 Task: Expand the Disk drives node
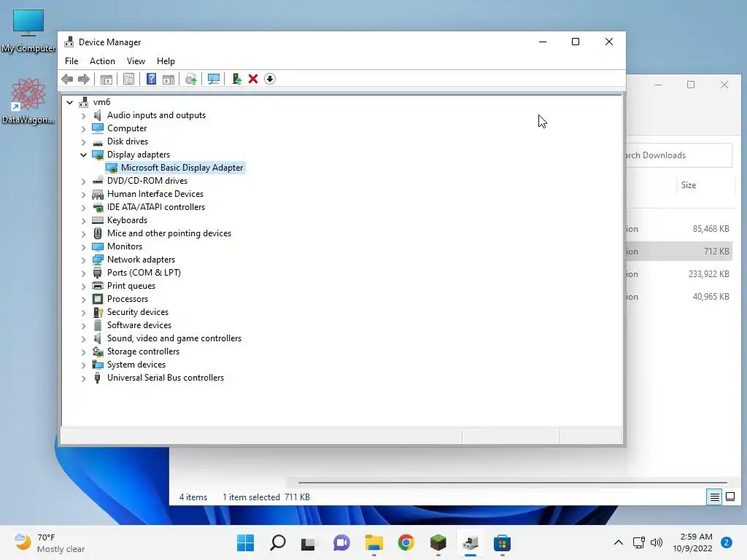pyautogui.click(x=83, y=141)
